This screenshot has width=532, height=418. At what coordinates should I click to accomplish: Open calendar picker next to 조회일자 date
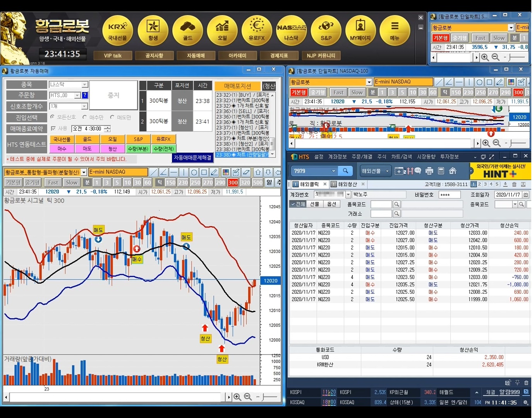point(526,195)
